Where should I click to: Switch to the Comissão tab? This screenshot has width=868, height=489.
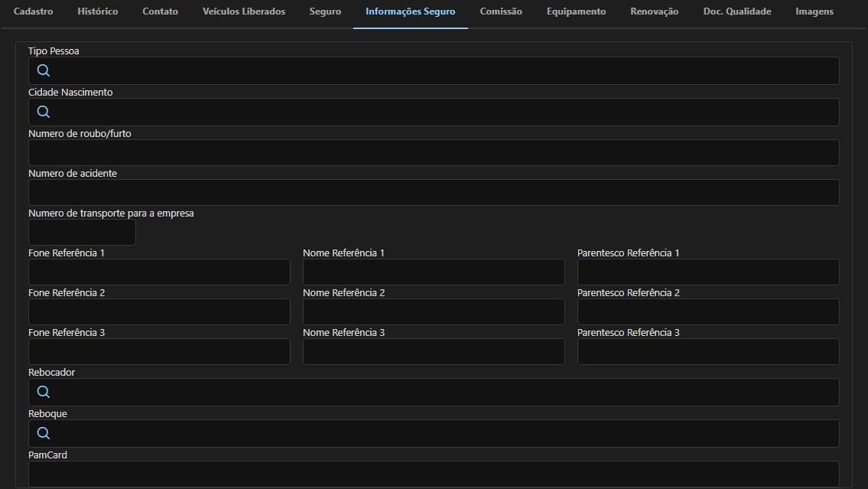[500, 11]
